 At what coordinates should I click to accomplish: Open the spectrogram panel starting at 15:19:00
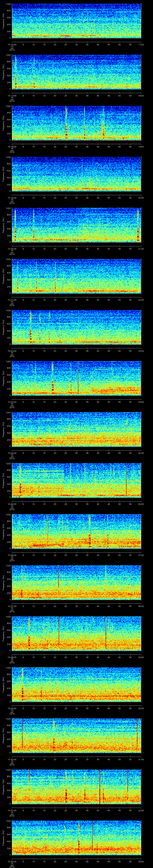[x=76, y=174]
